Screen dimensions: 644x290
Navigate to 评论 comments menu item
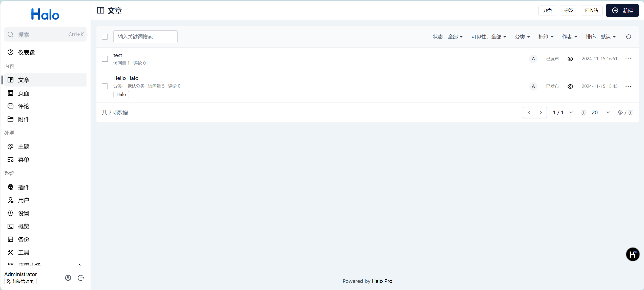click(x=24, y=106)
